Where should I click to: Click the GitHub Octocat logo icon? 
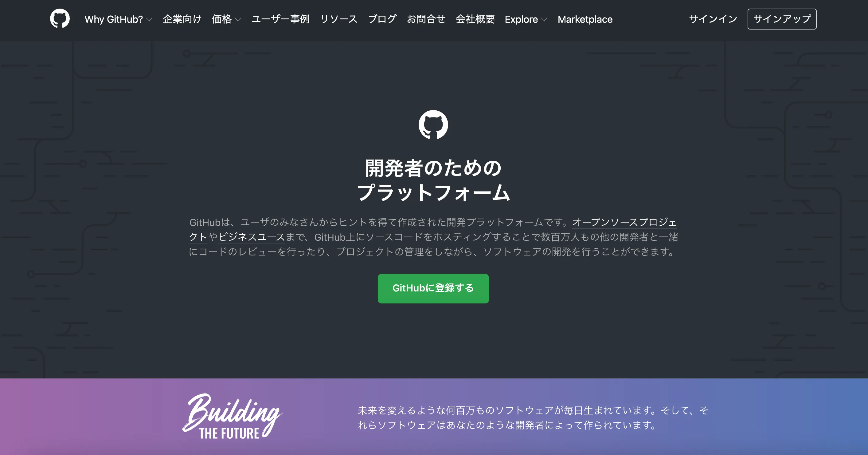(x=60, y=20)
